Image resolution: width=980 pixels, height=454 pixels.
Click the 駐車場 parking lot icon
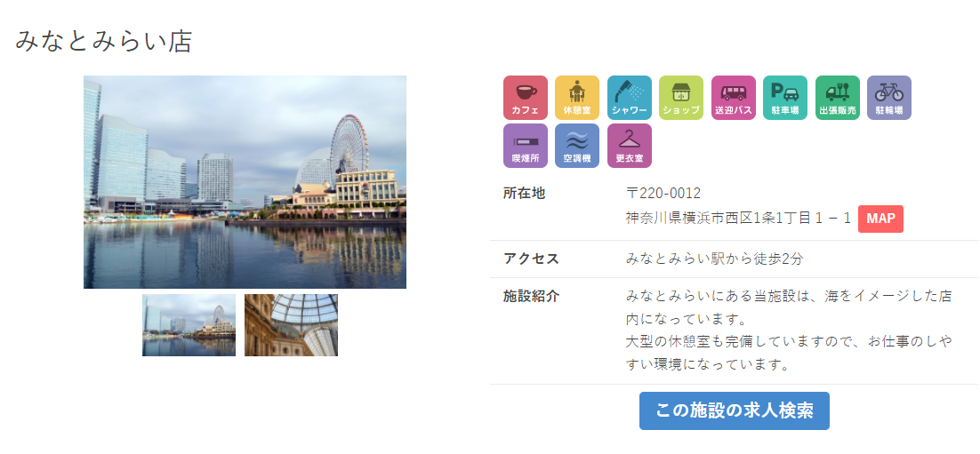click(x=785, y=98)
